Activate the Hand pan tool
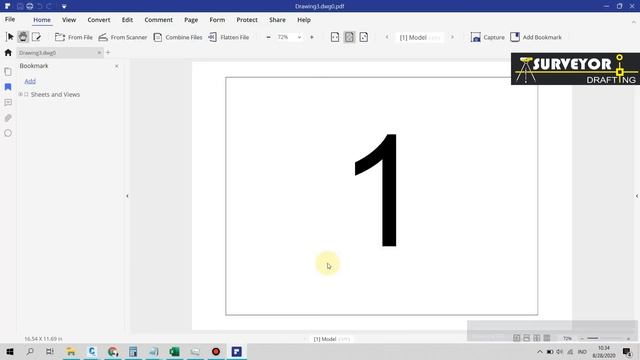This screenshot has height=360, width=640. [x=23, y=37]
